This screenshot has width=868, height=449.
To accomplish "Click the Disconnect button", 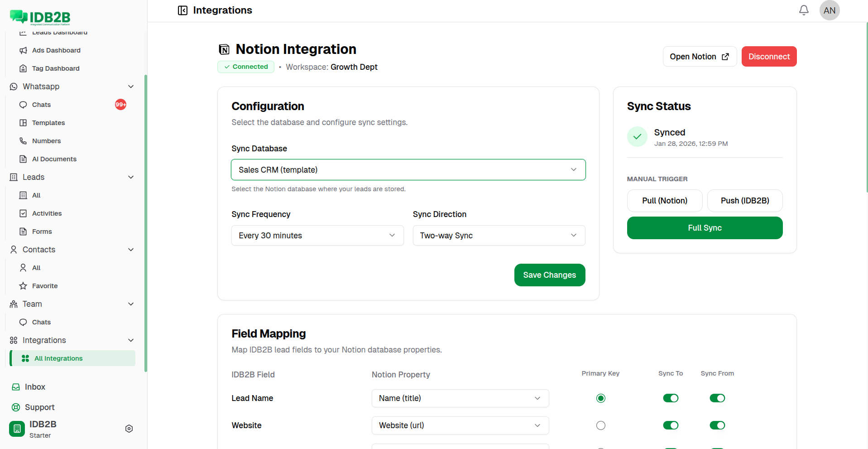I will pos(768,56).
